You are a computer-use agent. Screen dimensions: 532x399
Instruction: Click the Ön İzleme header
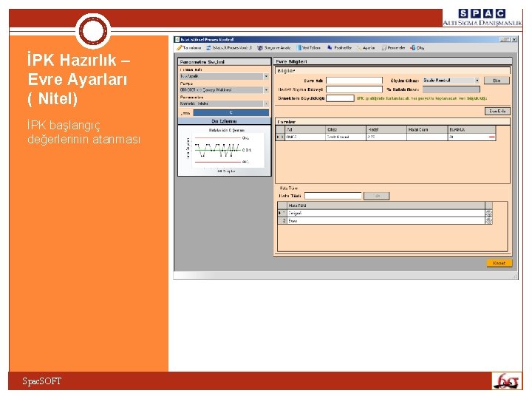(x=225, y=121)
